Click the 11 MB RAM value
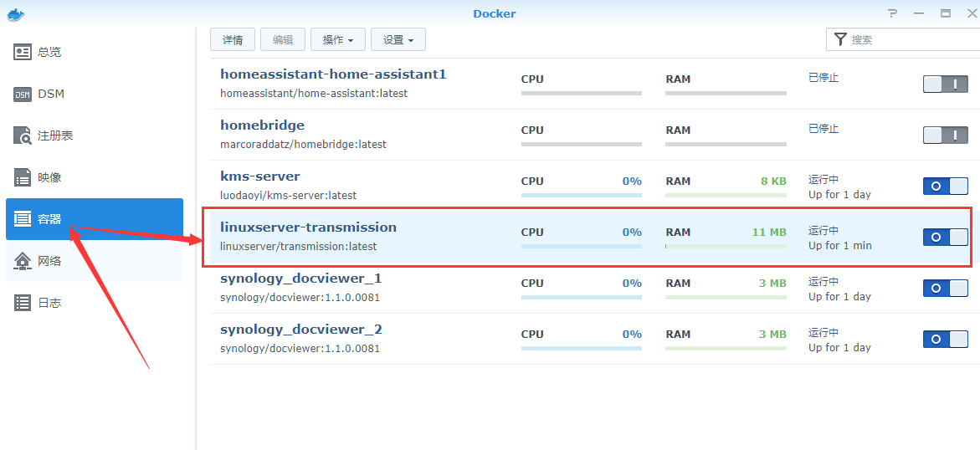Image resolution: width=980 pixels, height=450 pixels. (769, 232)
